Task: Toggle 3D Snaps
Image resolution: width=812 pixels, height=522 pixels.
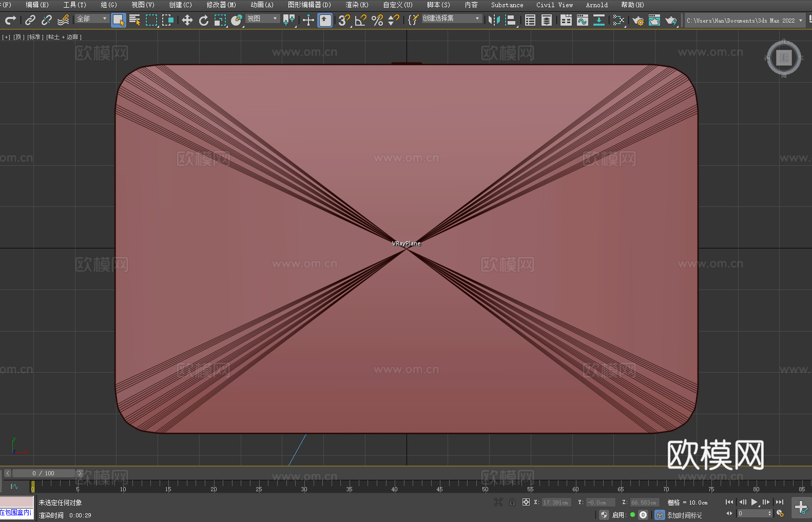Action: tap(344, 20)
